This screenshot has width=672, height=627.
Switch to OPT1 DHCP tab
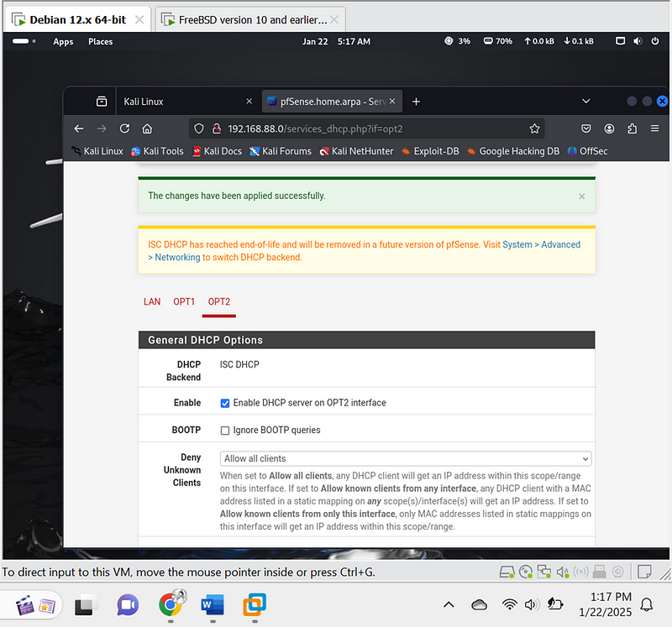click(x=184, y=301)
